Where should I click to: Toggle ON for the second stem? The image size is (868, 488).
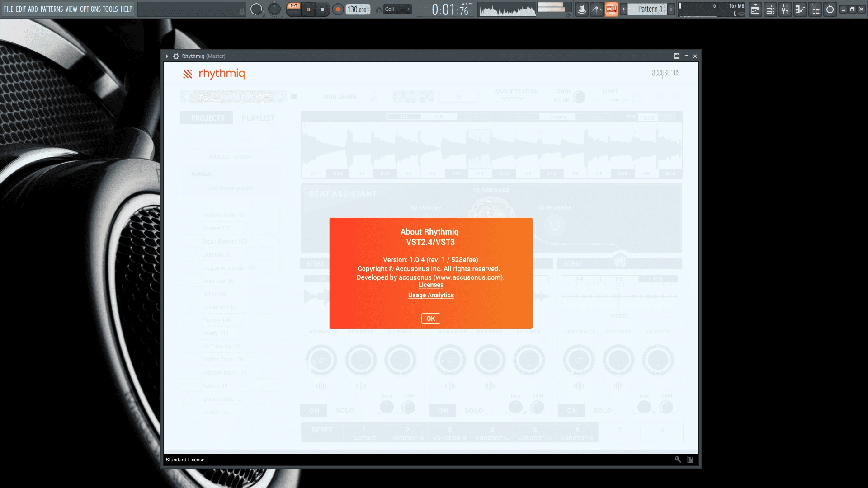tap(443, 411)
